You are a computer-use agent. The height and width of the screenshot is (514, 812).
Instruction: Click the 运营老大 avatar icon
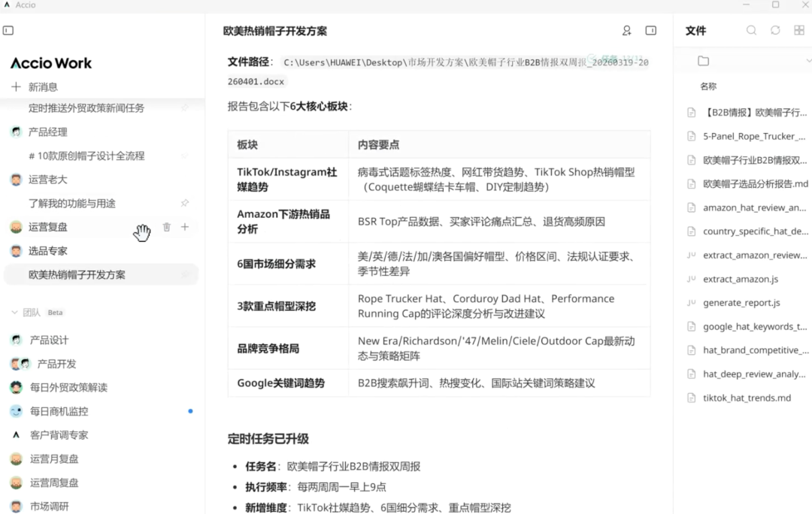click(x=16, y=179)
